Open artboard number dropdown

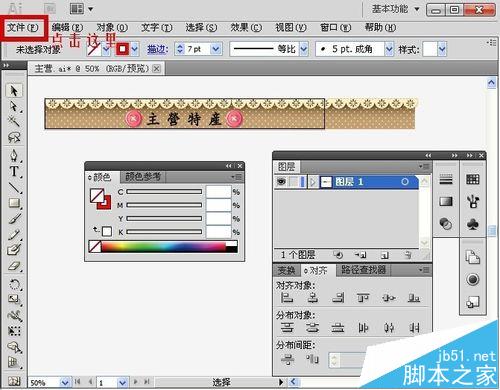click(x=122, y=382)
